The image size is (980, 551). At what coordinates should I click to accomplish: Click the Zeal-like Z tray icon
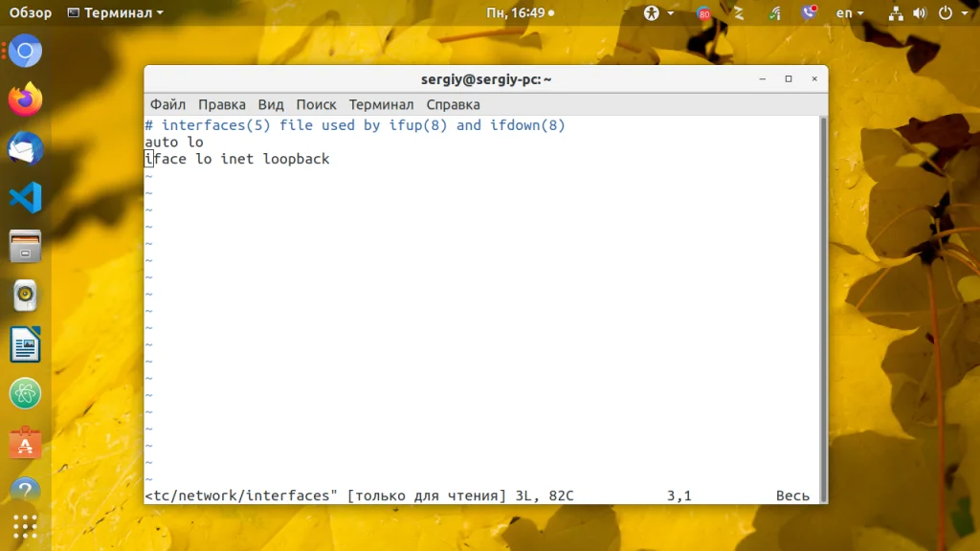(x=739, y=13)
